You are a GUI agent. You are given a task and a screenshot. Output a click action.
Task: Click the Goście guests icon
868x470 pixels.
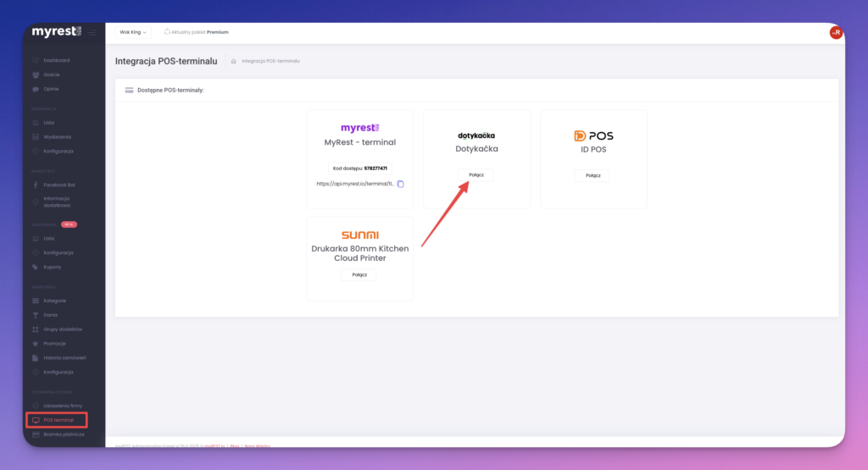click(x=36, y=75)
